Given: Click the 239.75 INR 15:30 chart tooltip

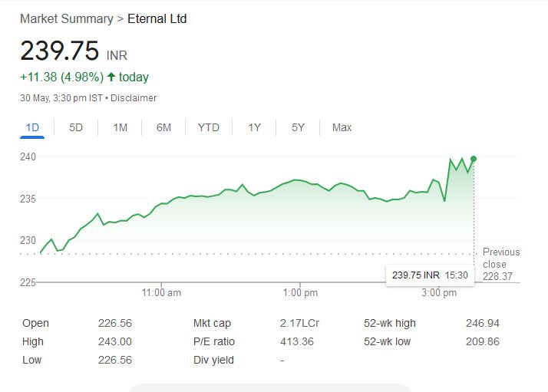Looking at the screenshot, I should pos(426,275).
